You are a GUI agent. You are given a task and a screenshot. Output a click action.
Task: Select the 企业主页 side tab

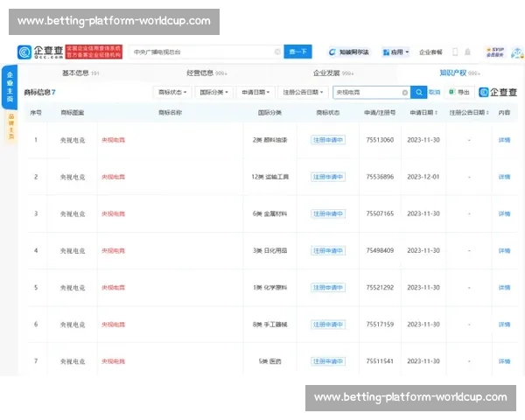10,87
